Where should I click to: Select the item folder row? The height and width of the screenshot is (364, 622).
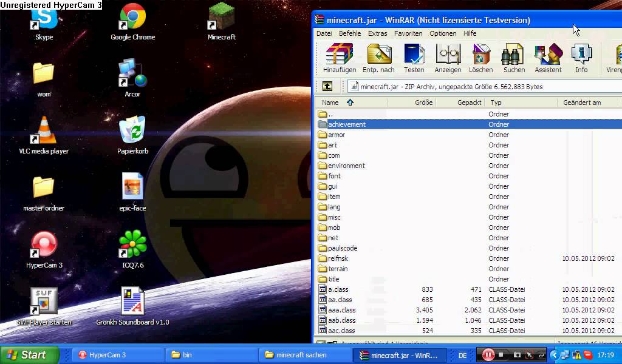click(x=469, y=197)
